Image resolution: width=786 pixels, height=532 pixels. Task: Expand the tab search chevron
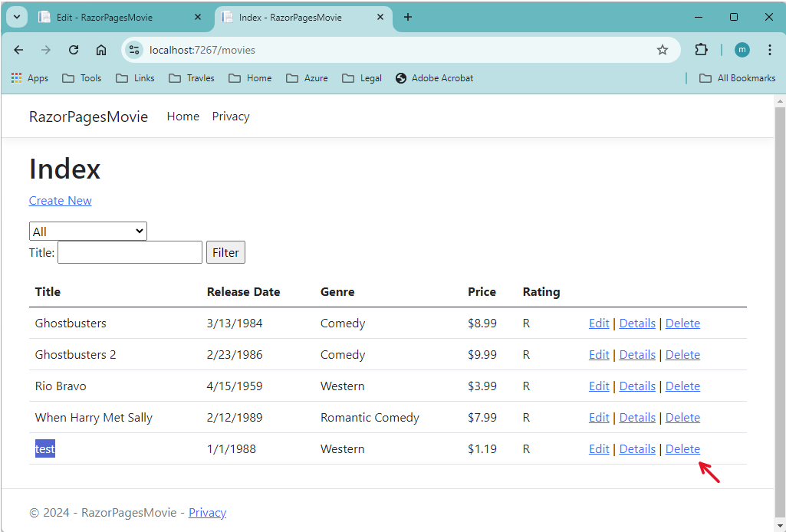tap(16, 17)
